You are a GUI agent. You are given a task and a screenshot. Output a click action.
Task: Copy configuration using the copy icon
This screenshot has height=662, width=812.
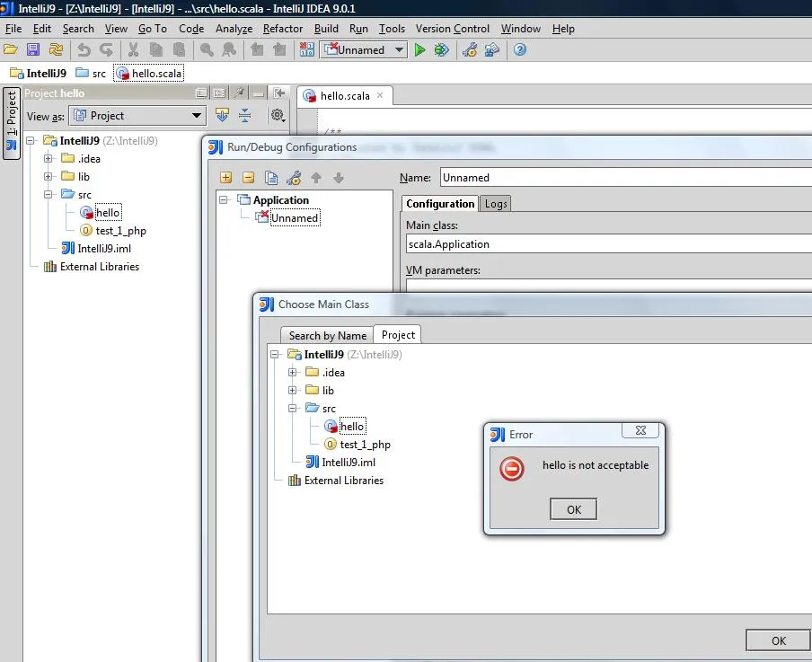click(x=270, y=178)
